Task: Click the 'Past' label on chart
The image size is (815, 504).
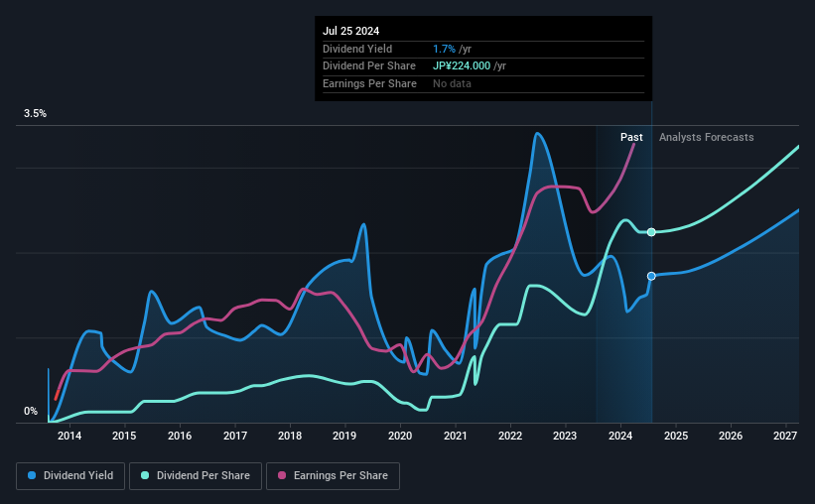Action: 631,137
